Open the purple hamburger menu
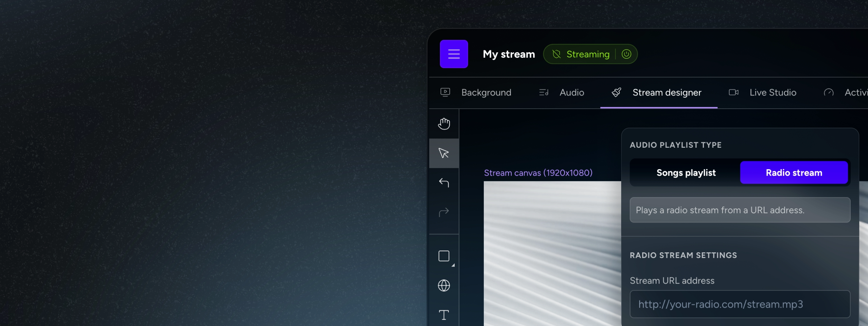 [x=454, y=54]
